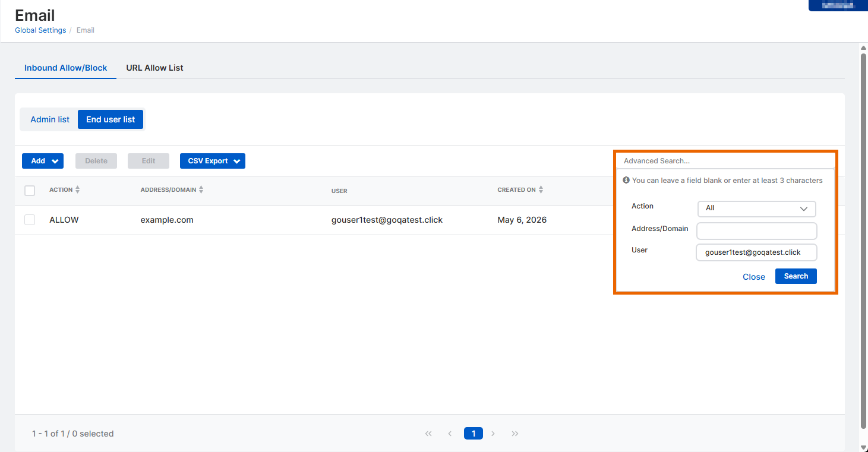The image size is (868, 452).
Task: Click the Address/Domain input field
Action: coord(757,231)
